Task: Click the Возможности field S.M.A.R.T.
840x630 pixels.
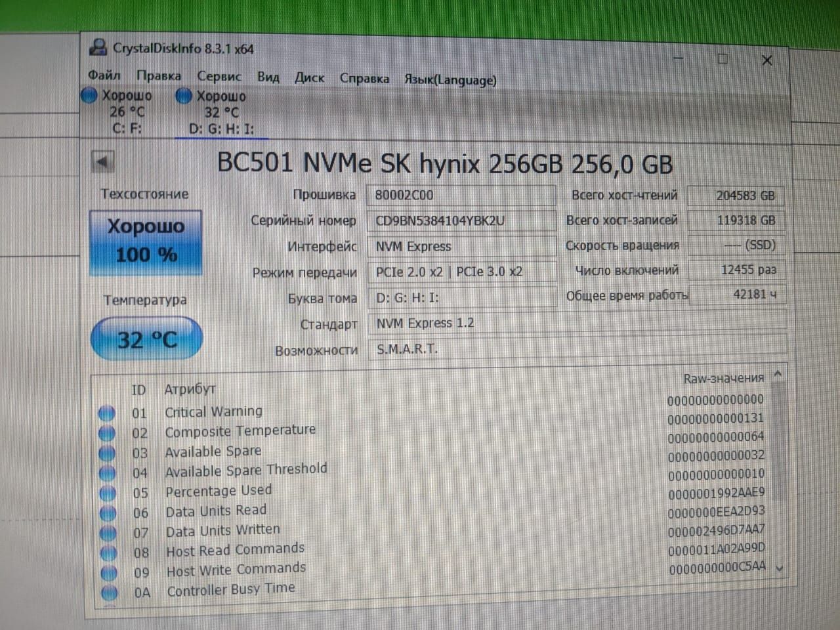Action: [x=577, y=349]
